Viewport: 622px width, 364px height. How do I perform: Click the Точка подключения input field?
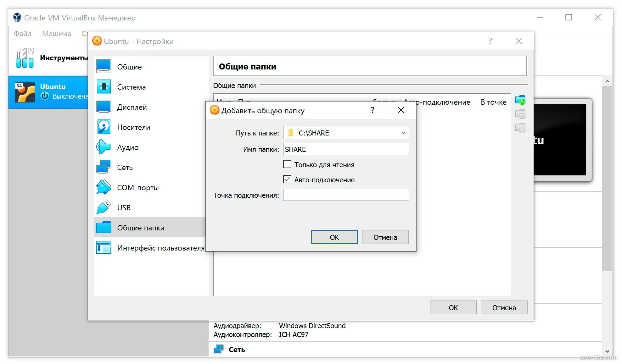[345, 195]
